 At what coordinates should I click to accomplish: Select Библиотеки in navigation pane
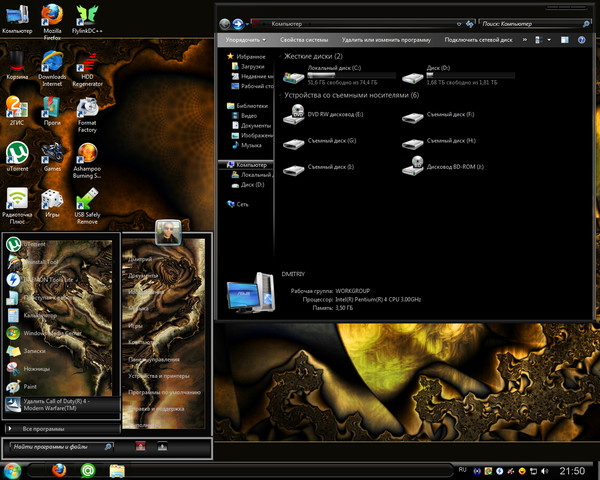coord(247,106)
